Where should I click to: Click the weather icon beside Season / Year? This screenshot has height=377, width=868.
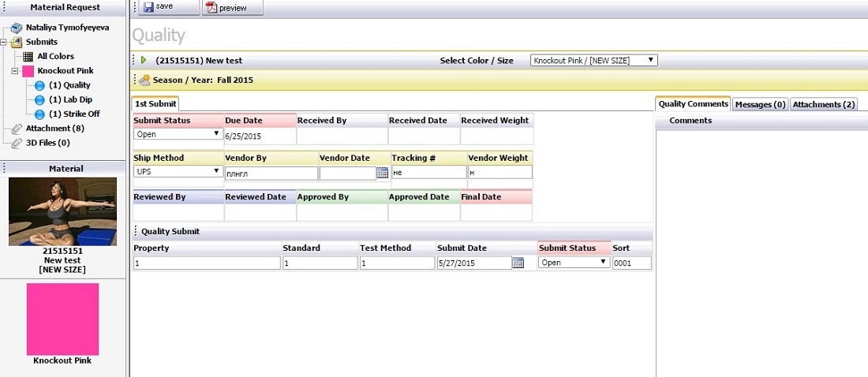pyautogui.click(x=144, y=80)
